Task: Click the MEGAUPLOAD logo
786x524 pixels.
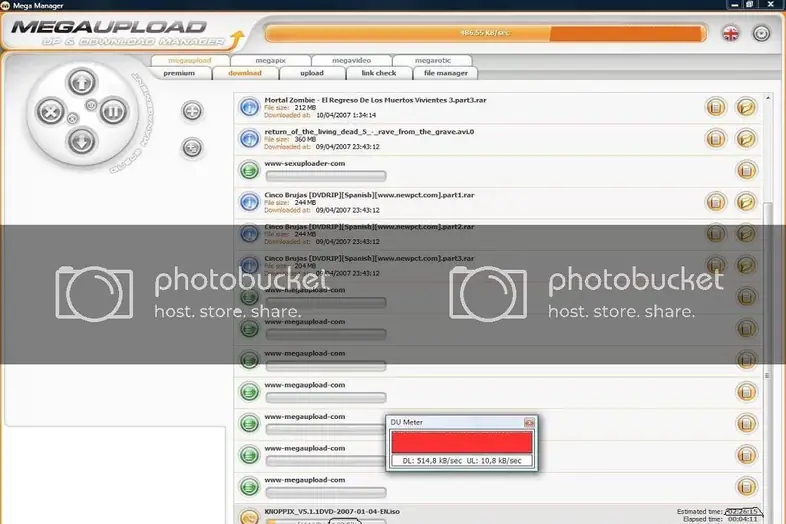Action: [x=109, y=27]
